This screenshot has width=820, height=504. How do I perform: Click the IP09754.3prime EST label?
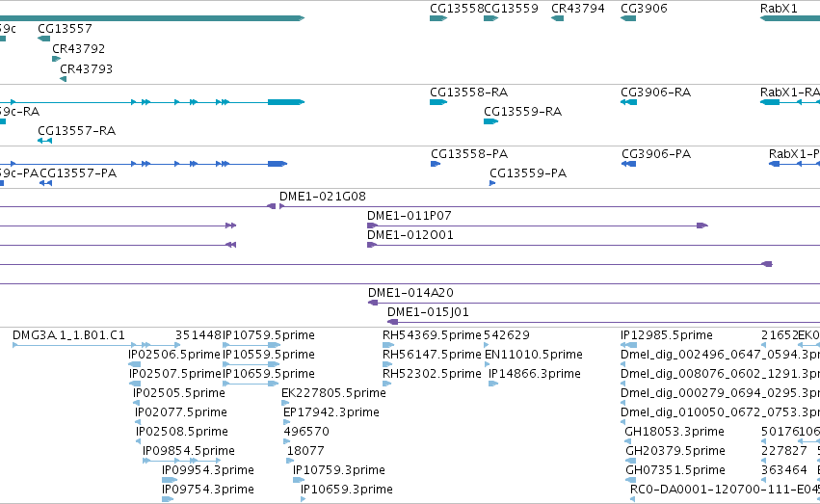pos(208,490)
